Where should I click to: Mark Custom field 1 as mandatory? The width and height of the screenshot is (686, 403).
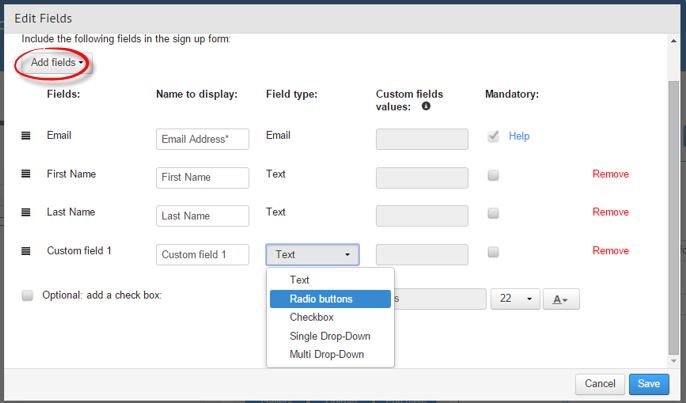(493, 252)
